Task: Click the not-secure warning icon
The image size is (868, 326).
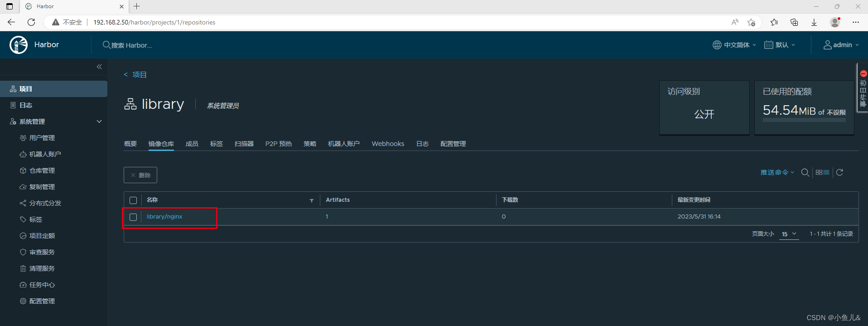Action: [56, 22]
